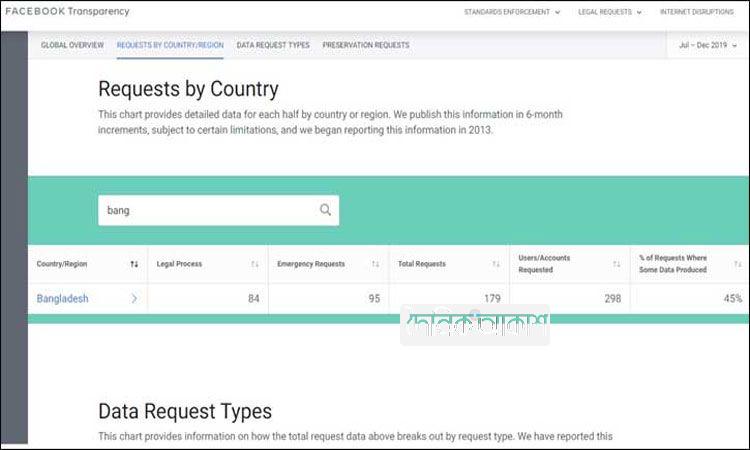
Task: Click the country search field containing 'bang'
Action: pos(205,210)
